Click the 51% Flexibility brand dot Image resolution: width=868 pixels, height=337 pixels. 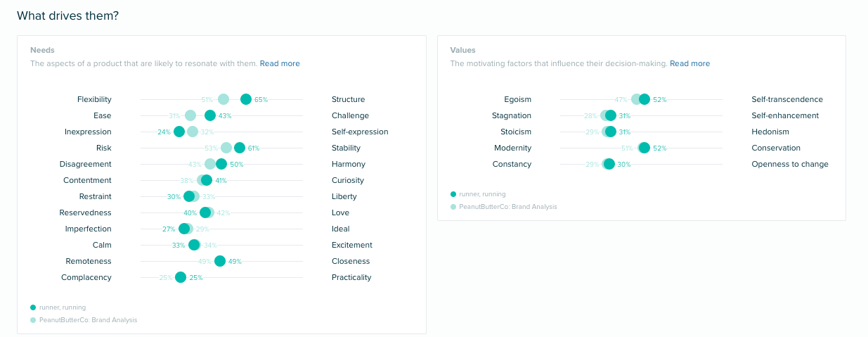coord(224,99)
